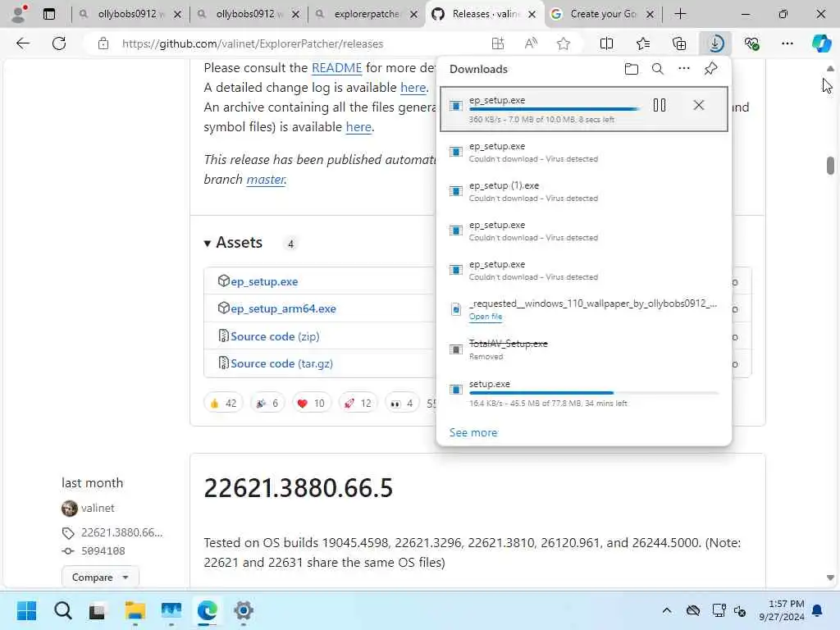Viewport: 840px width, 630px height.
Task: Download Source code (tar.gz)
Action: click(x=282, y=363)
